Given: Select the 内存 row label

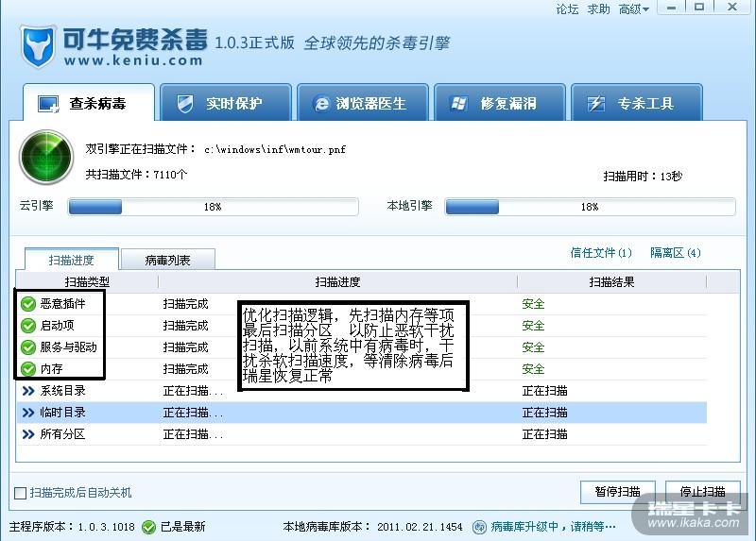Looking at the screenshot, I should [51, 369].
